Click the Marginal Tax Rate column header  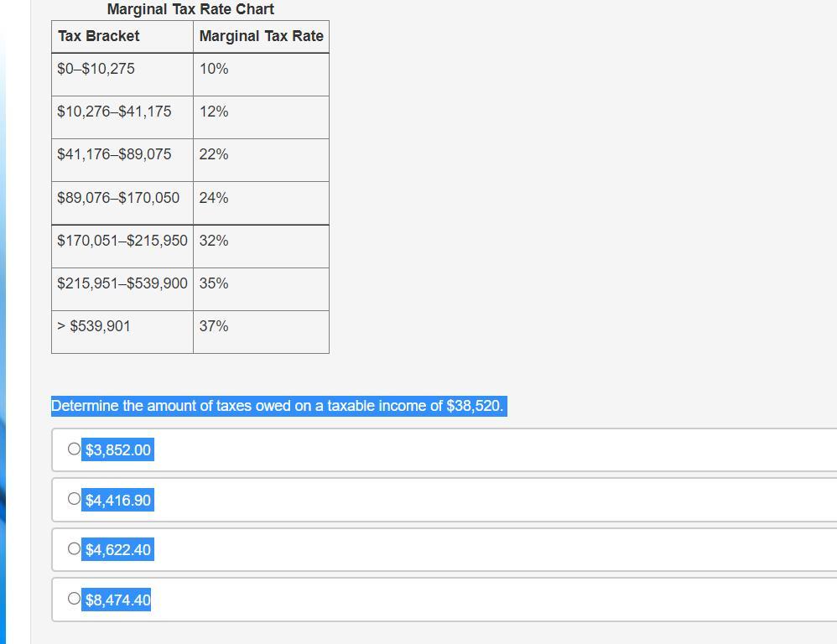click(x=261, y=36)
